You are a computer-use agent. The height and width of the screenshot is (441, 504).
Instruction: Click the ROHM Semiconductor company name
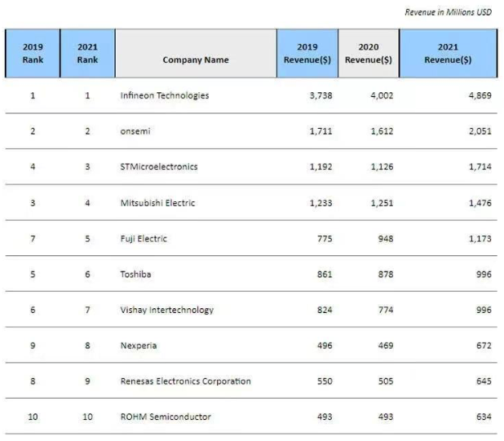[x=166, y=417]
